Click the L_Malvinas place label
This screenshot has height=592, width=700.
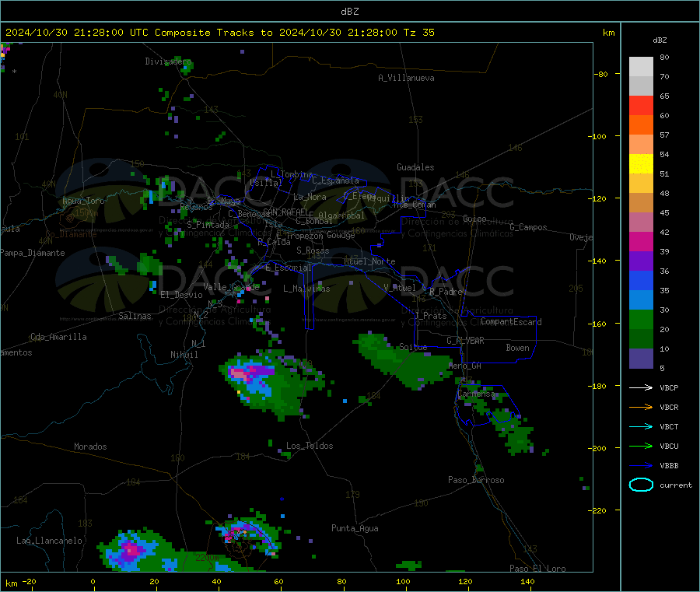pos(306,289)
